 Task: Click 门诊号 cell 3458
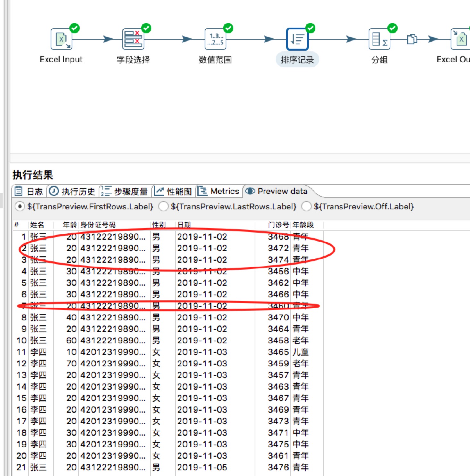[x=278, y=341]
